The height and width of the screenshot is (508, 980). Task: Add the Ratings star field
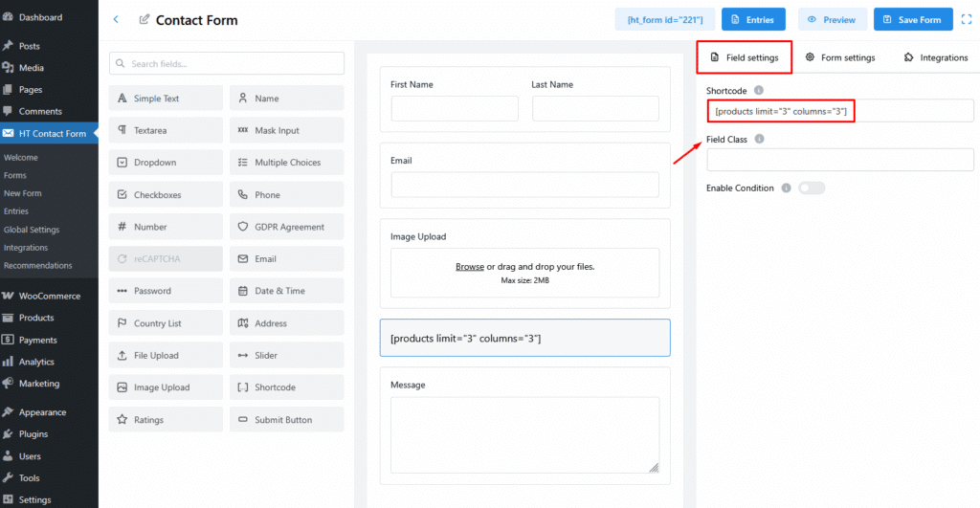166,420
